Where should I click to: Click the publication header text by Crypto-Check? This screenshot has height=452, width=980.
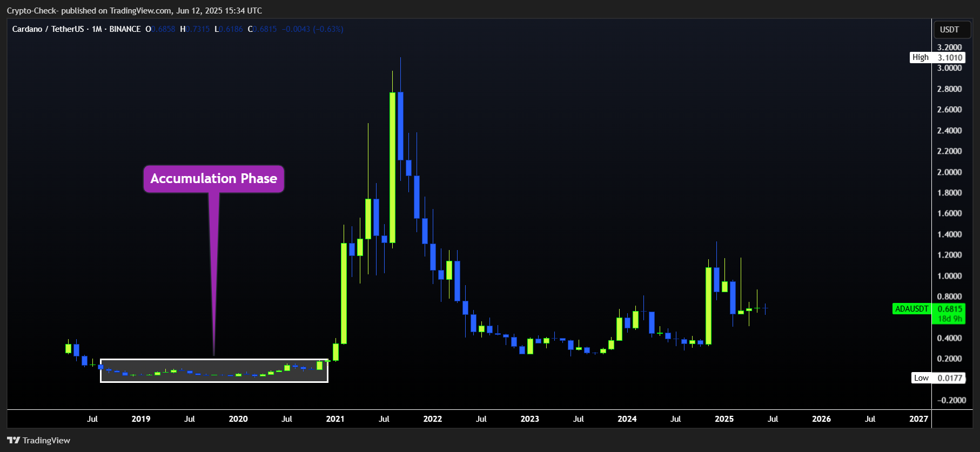tap(135, 11)
